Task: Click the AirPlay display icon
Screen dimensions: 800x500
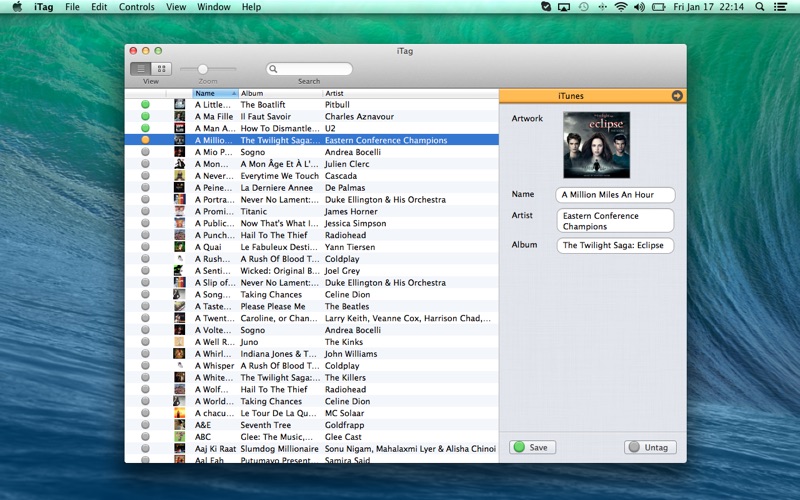Action: tap(564, 7)
